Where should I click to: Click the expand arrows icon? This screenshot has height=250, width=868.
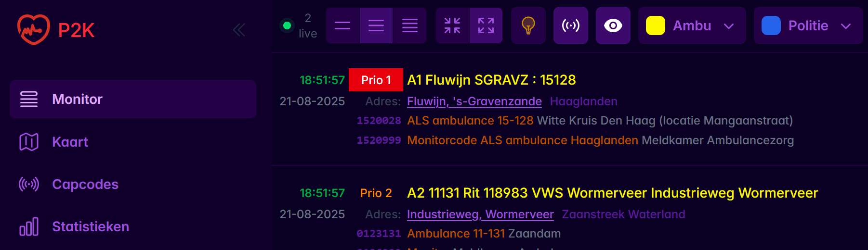click(x=486, y=25)
